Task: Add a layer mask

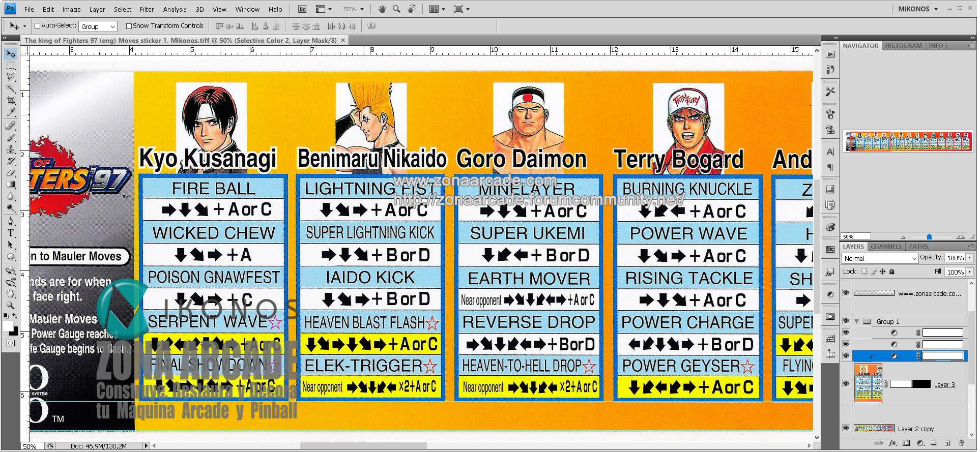Action: click(x=906, y=443)
